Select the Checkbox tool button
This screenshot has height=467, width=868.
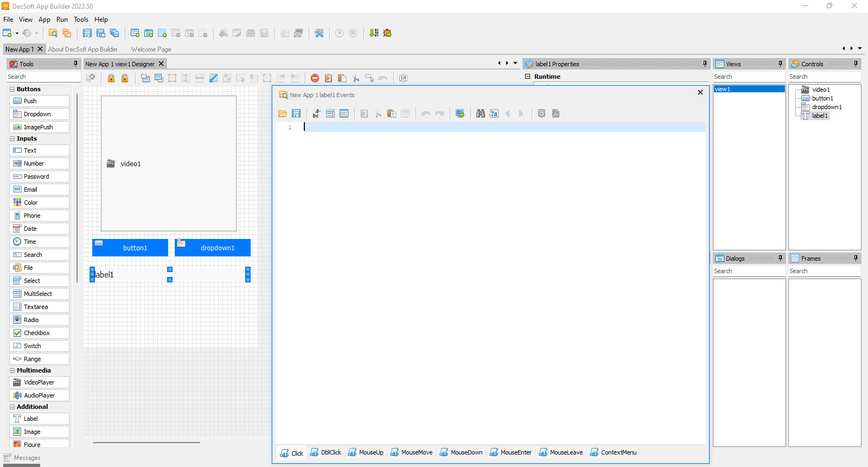(x=40, y=333)
